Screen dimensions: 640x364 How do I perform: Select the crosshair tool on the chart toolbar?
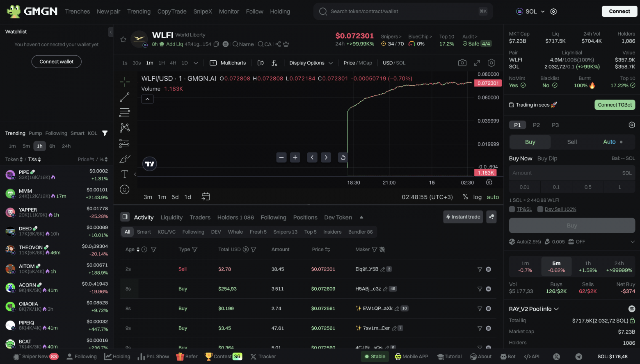click(125, 82)
